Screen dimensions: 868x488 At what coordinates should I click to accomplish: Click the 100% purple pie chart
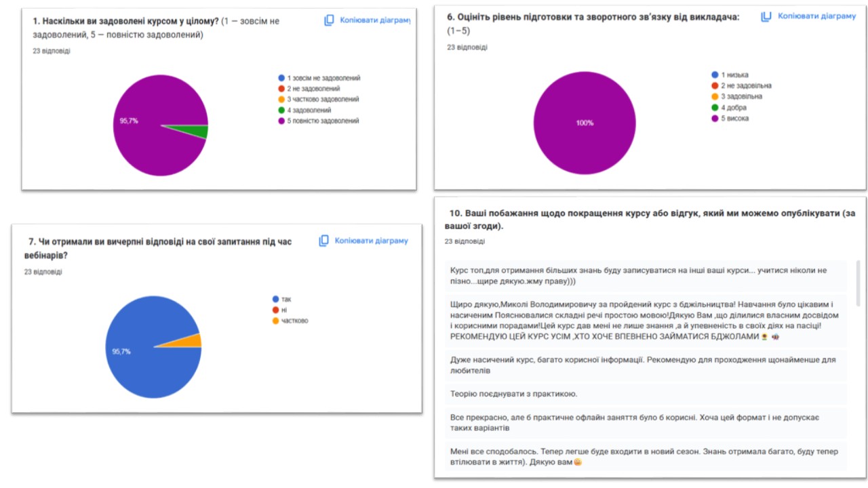coord(585,122)
